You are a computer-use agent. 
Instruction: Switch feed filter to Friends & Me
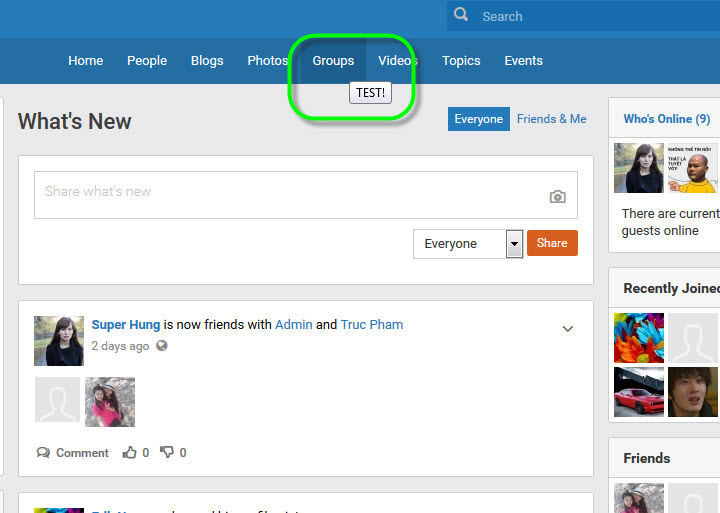click(551, 119)
